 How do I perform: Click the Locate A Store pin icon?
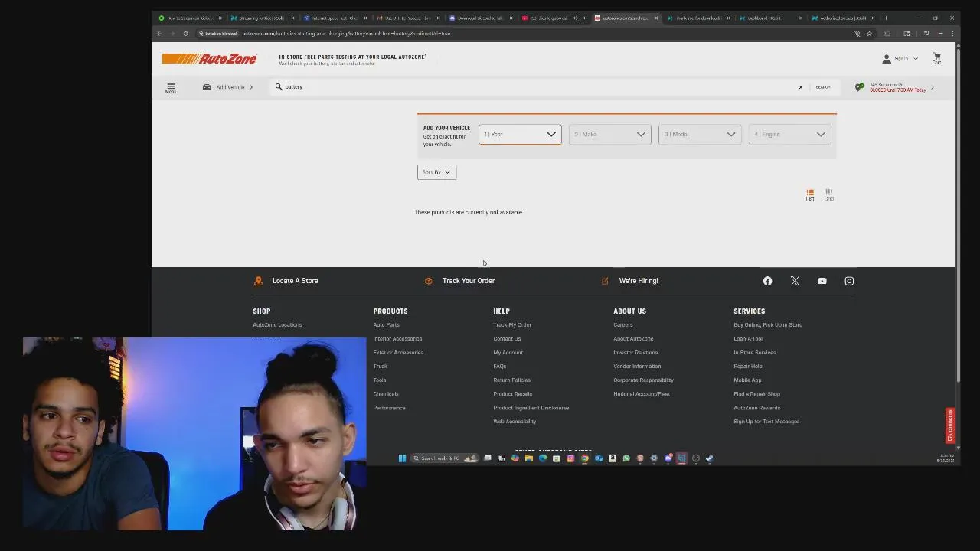pos(259,281)
